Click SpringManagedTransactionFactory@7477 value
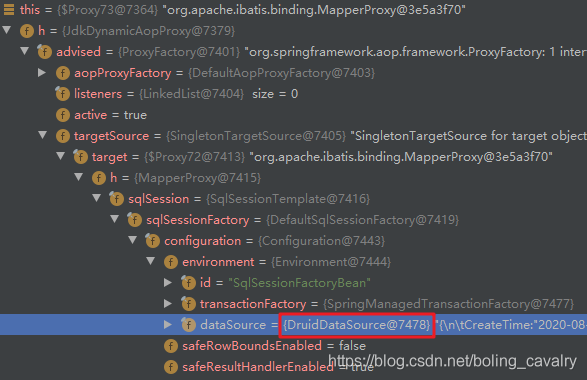Viewport: 587px width, 380px height. (x=448, y=304)
